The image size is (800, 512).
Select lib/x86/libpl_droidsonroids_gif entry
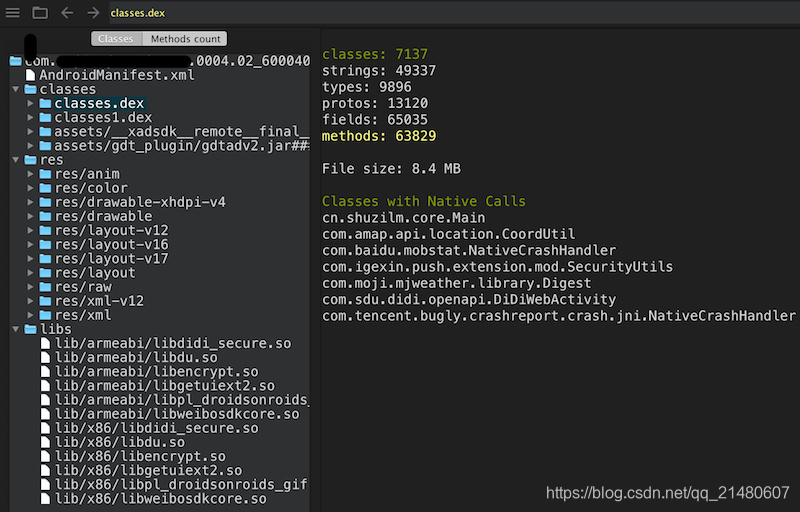tap(181, 484)
